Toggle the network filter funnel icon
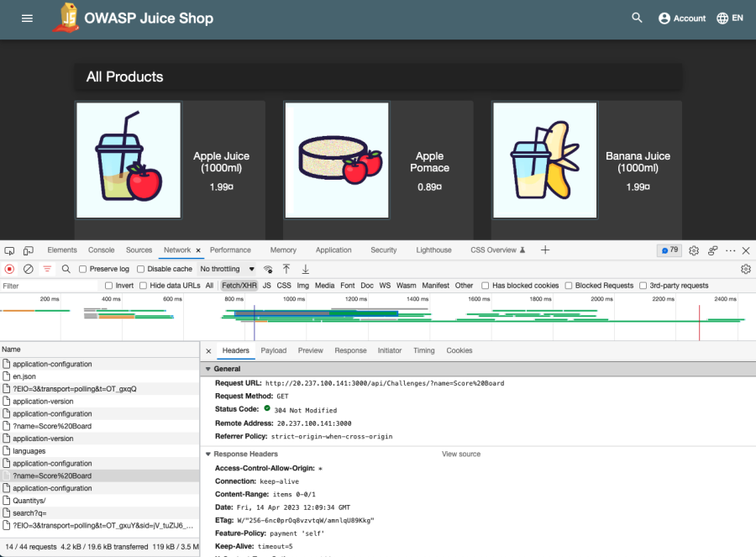The image size is (756, 557). (x=47, y=269)
